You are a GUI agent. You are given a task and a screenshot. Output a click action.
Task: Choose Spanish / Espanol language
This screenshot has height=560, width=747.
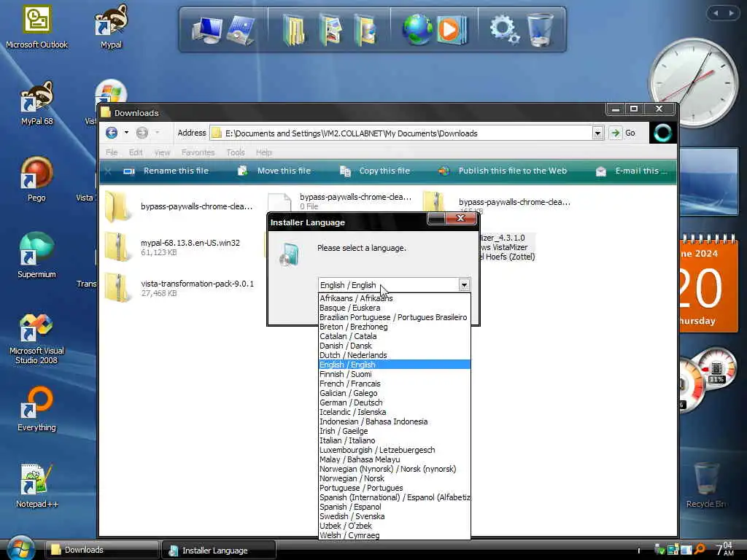click(x=395, y=507)
